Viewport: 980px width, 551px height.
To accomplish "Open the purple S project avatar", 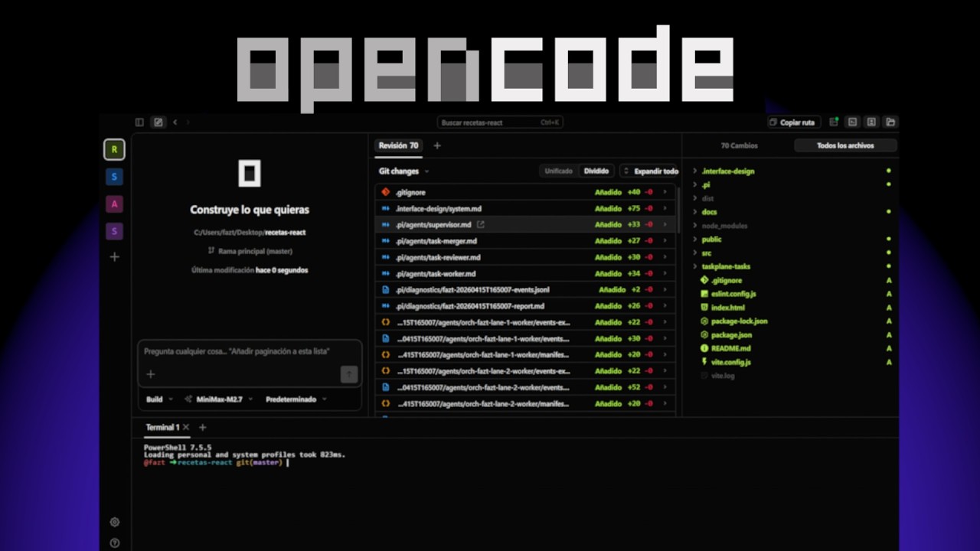I will [x=114, y=231].
